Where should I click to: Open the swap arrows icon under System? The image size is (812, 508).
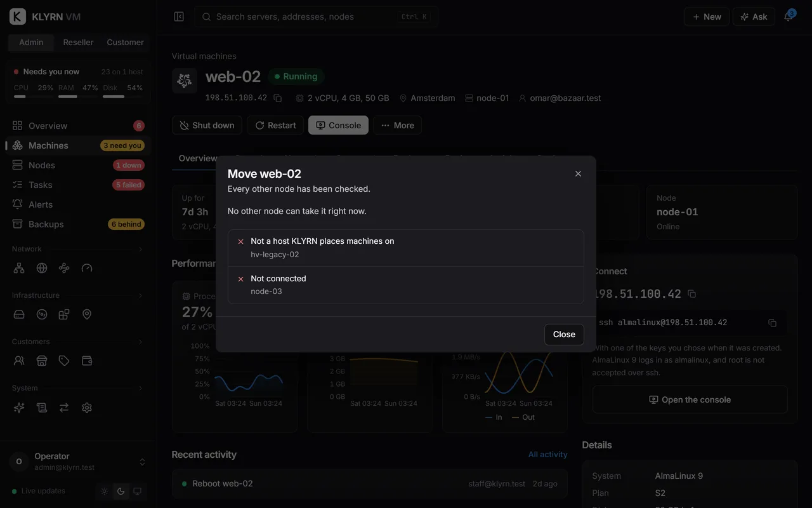pos(64,408)
